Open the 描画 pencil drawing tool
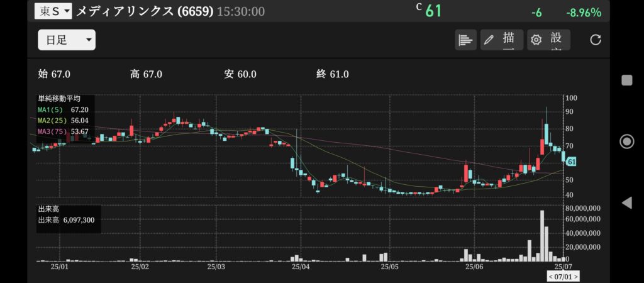Image resolution: width=644 pixels, height=283 pixels. click(x=501, y=40)
